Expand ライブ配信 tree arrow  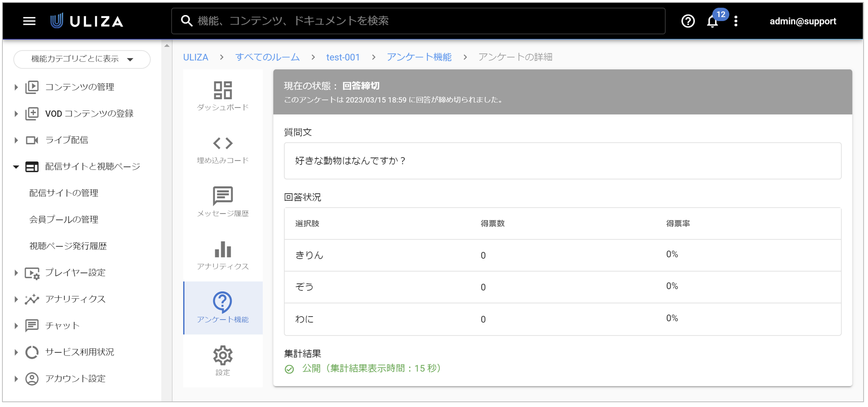pos(16,140)
